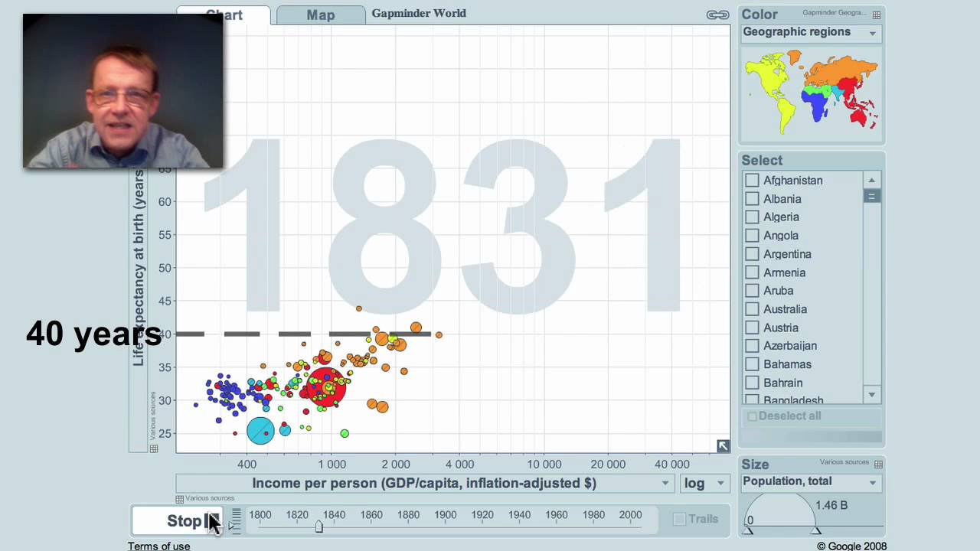Open the log scale dropdown
Image resolution: width=980 pixels, height=551 pixels.
704,483
